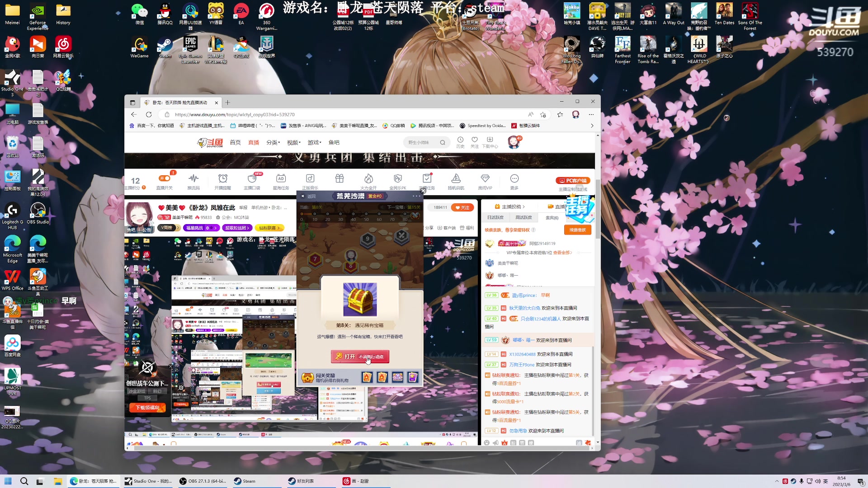Image resolution: width=868 pixels, height=488 pixels.
Task: Click the 分享 share link
Action: pyautogui.click(x=429, y=228)
